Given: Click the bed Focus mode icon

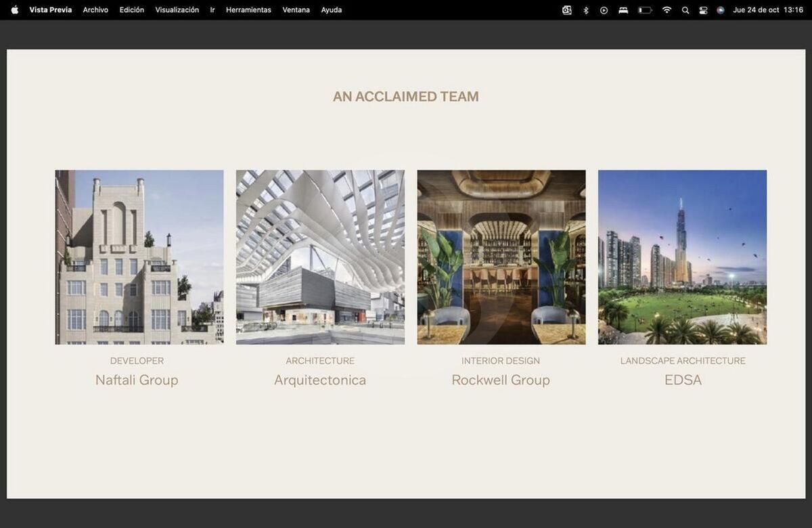Looking at the screenshot, I should coord(623,10).
